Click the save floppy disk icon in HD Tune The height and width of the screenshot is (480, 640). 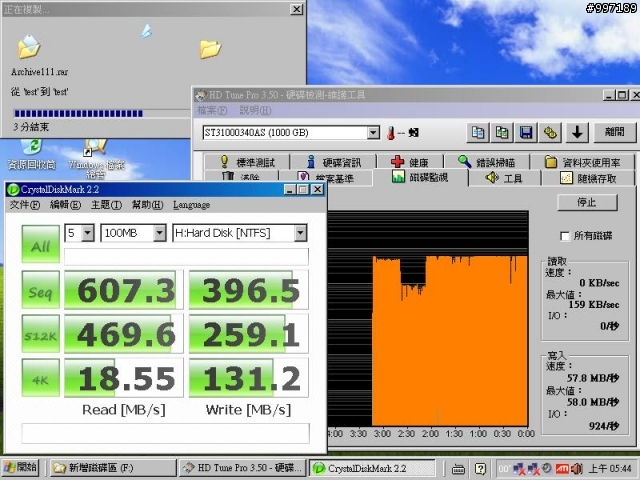click(526, 132)
